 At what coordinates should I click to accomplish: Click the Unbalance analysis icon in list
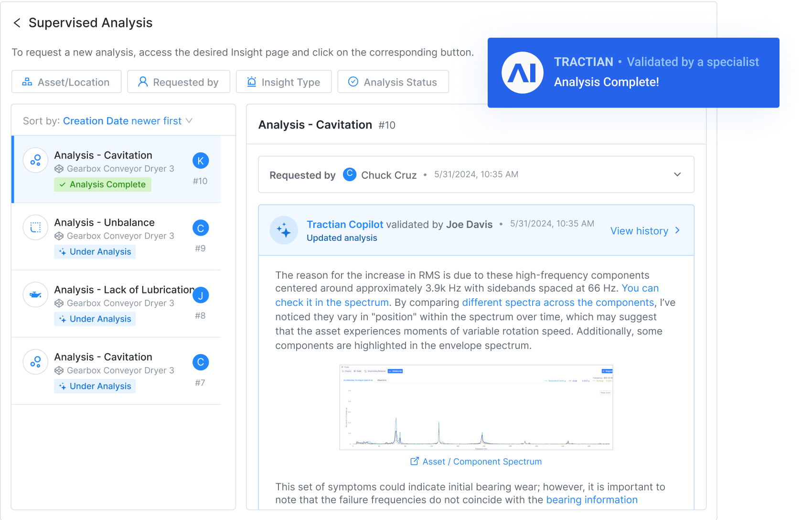(x=35, y=227)
